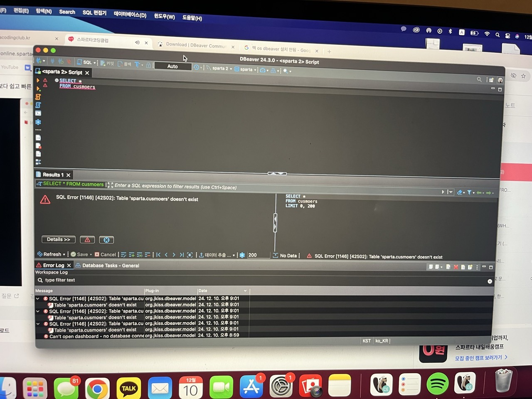The width and height of the screenshot is (532, 399).
Task: Click the Refresh button in results
Action: point(49,254)
